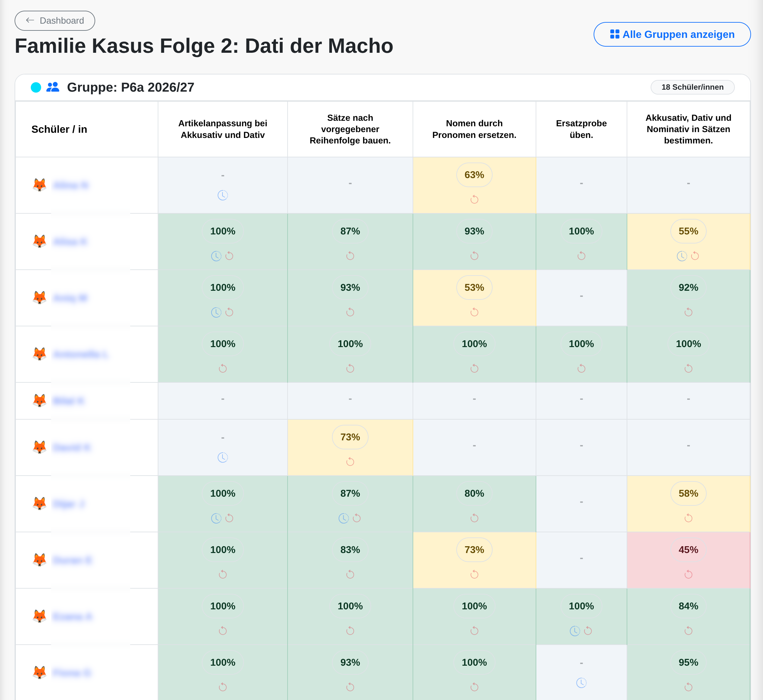Click the group people icon
Viewport: 763px width, 700px height.
(53, 87)
